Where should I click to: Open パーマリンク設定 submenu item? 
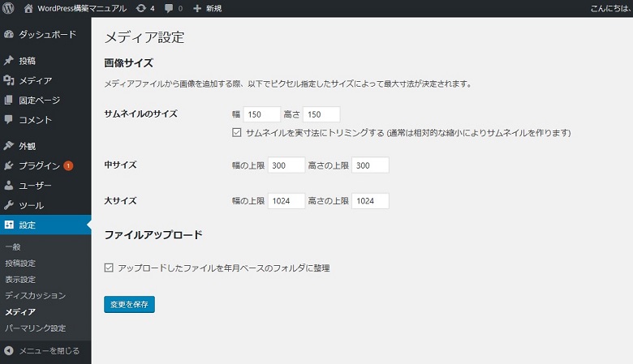tap(35, 328)
